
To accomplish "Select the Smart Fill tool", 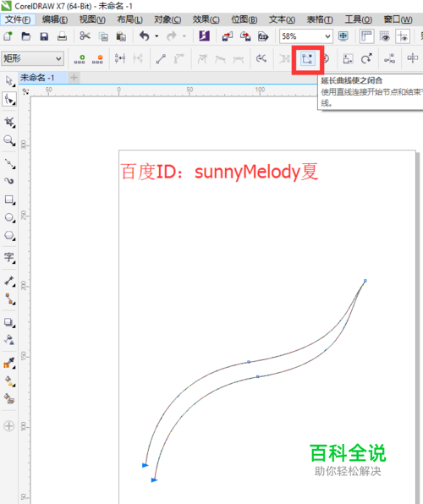I will click(x=9, y=399).
